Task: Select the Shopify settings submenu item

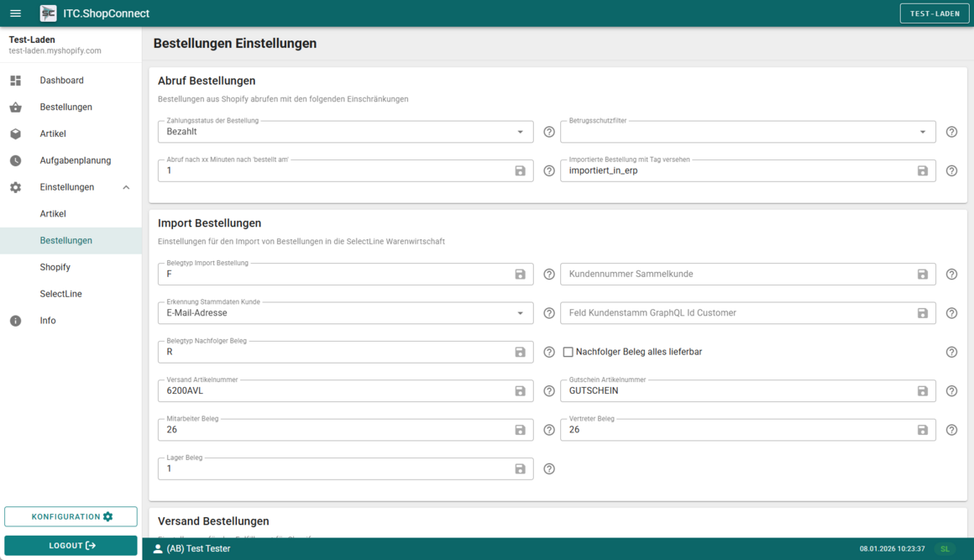Action: pyautogui.click(x=55, y=267)
